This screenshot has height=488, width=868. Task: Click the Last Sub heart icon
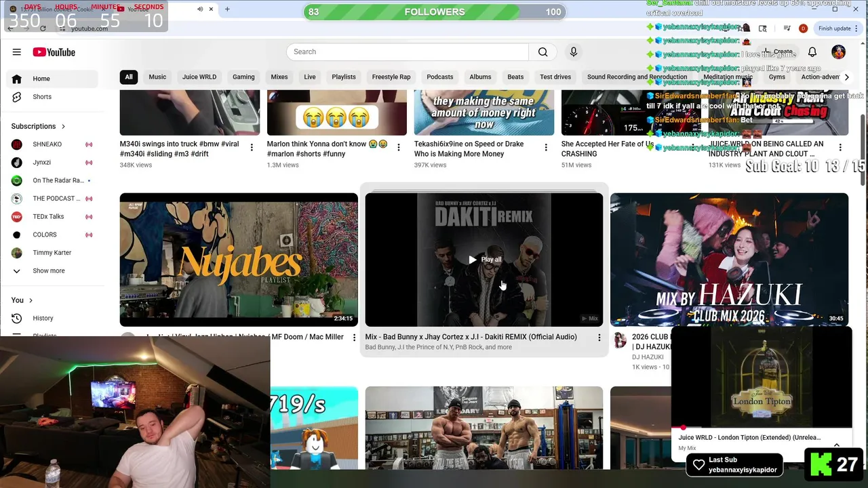698,465
